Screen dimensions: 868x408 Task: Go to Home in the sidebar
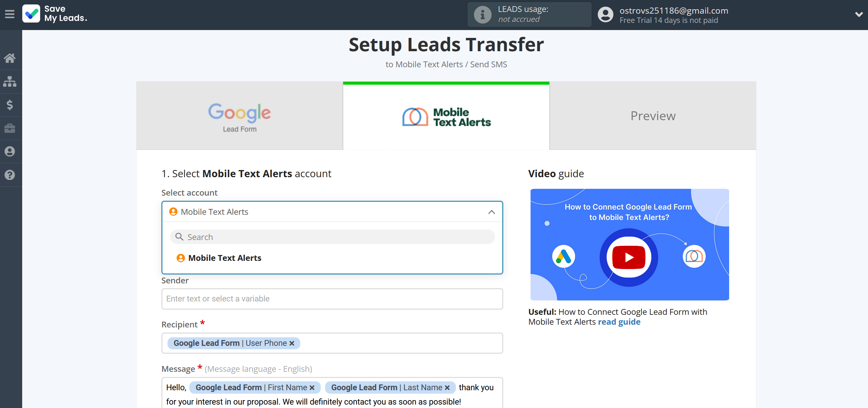point(10,58)
